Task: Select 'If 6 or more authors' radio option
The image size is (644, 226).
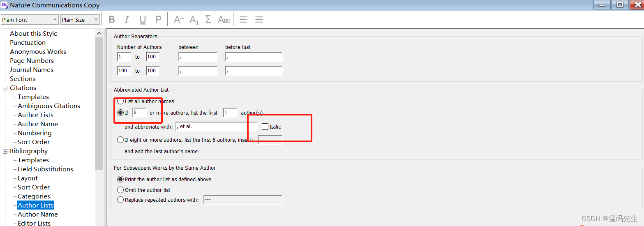Action: point(120,113)
